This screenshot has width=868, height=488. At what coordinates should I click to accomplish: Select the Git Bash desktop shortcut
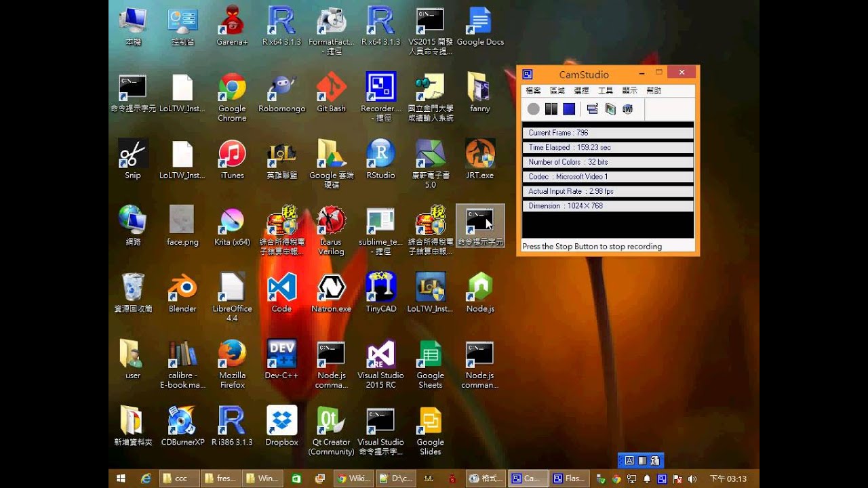coord(331,92)
